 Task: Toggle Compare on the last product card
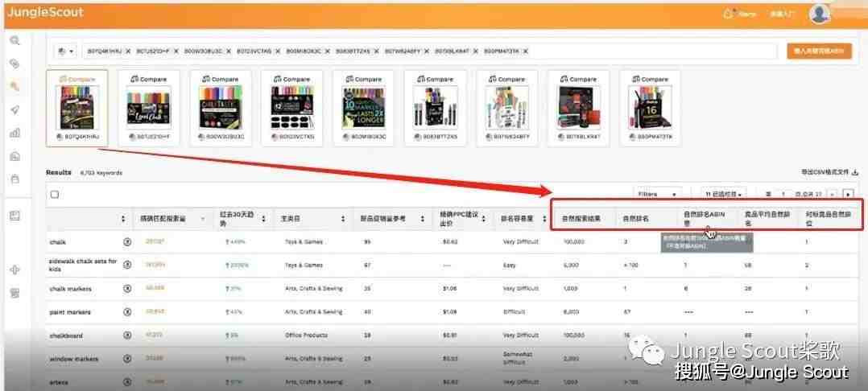pos(650,79)
